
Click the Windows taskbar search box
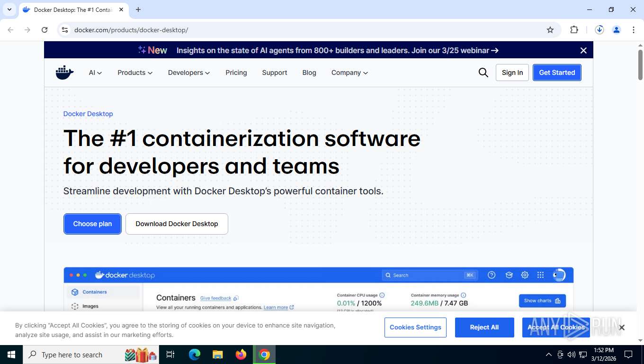[91, 355]
